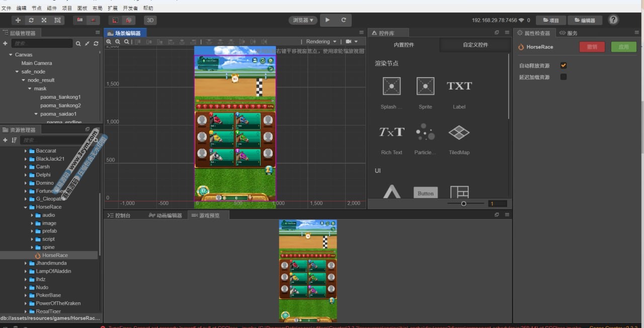Uncheck the 自动释放资源 checkbox
644x328 pixels.
(563, 65)
